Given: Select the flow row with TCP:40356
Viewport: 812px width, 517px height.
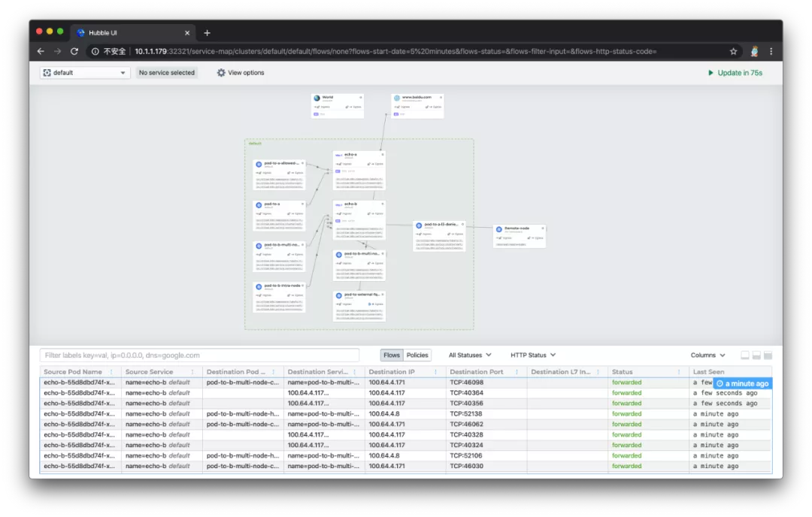Looking at the screenshot, I should 406,403.
